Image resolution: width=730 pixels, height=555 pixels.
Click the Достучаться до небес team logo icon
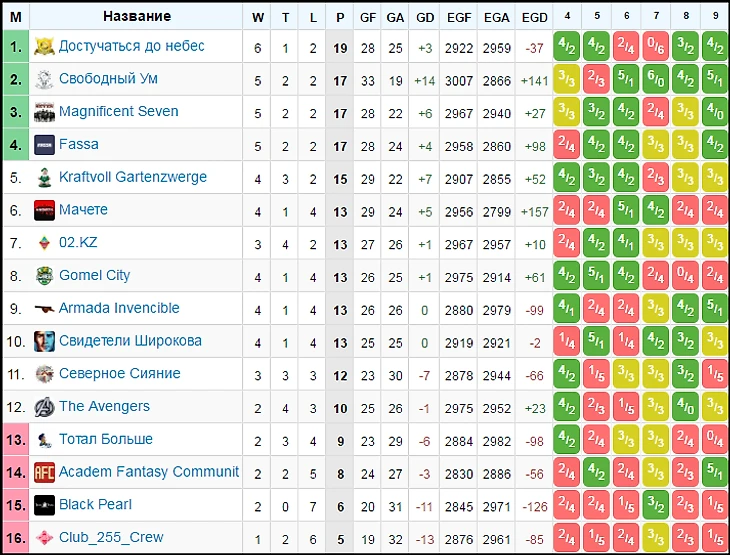point(44,46)
